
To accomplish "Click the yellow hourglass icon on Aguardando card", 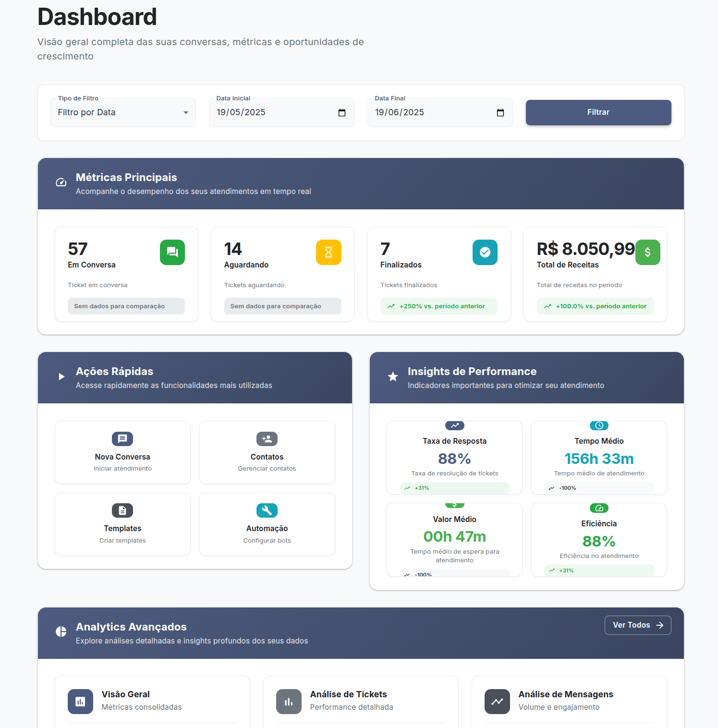I will pyautogui.click(x=329, y=252).
